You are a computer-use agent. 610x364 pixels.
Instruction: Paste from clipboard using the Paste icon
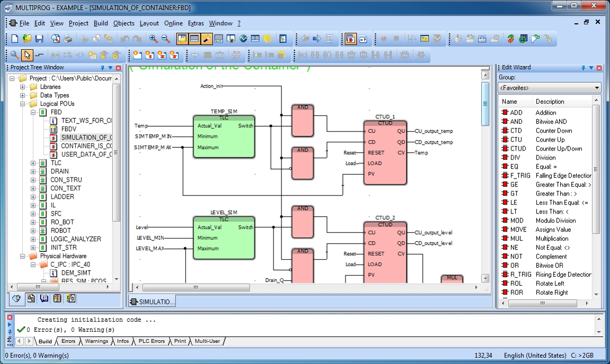coord(109,40)
